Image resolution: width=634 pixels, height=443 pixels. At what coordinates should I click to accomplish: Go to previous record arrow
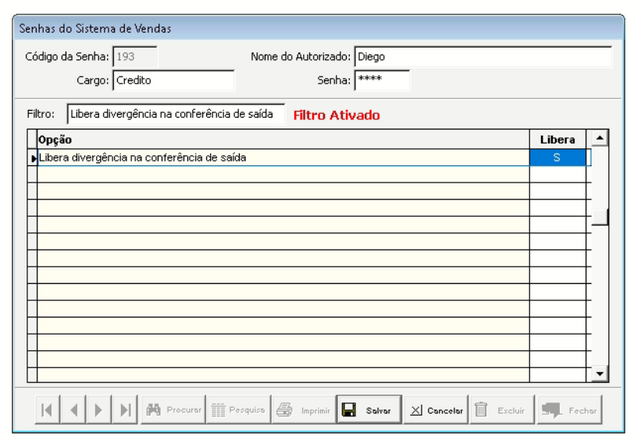click(73, 410)
